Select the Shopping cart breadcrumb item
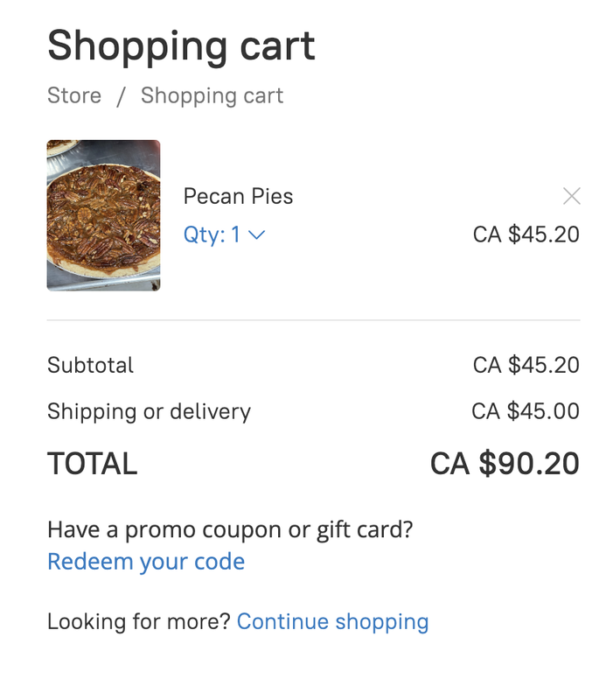Viewport: 613px width, 700px height. click(x=212, y=95)
